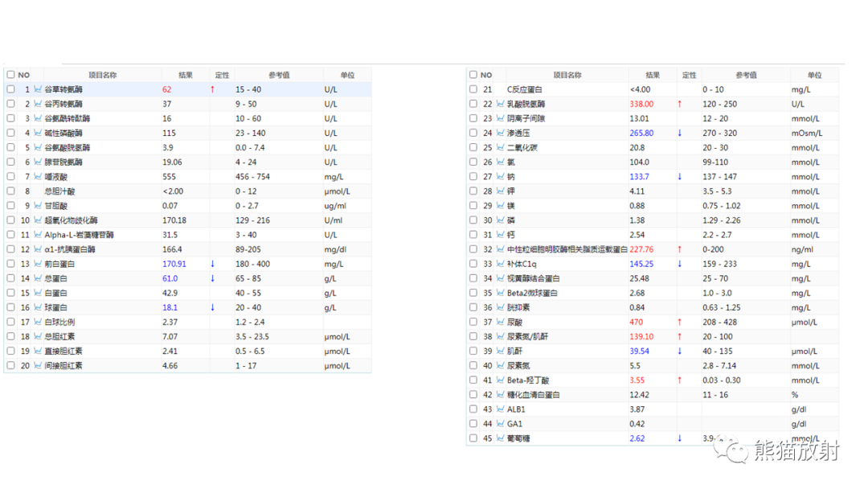Select the 胱抑素 row name
868x489 pixels.
[518, 307]
